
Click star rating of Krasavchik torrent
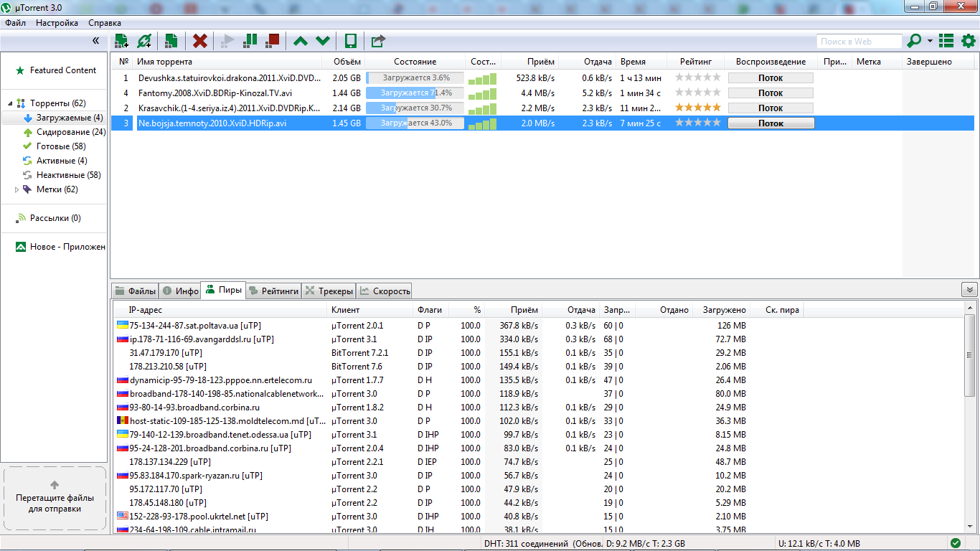tap(697, 108)
